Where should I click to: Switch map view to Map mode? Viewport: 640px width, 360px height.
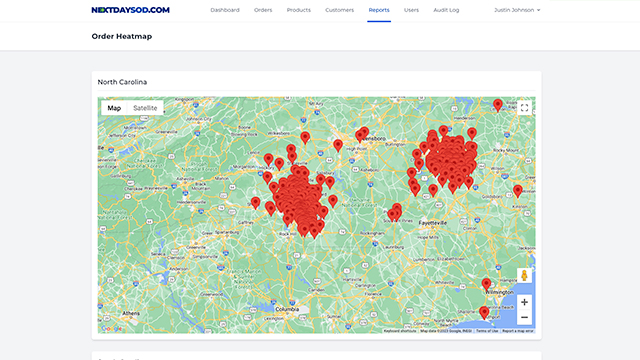[x=114, y=108]
